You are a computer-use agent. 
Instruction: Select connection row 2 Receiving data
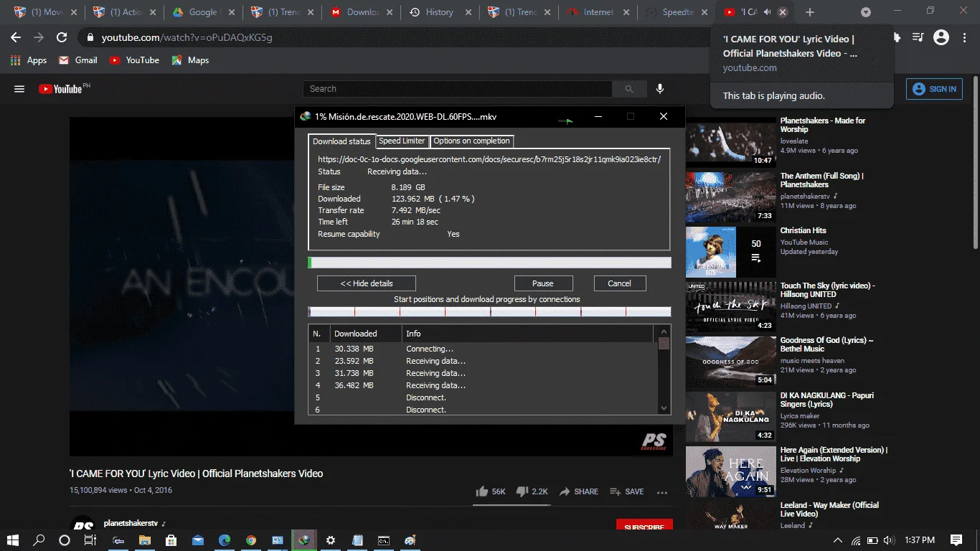(x=482, y=361)
